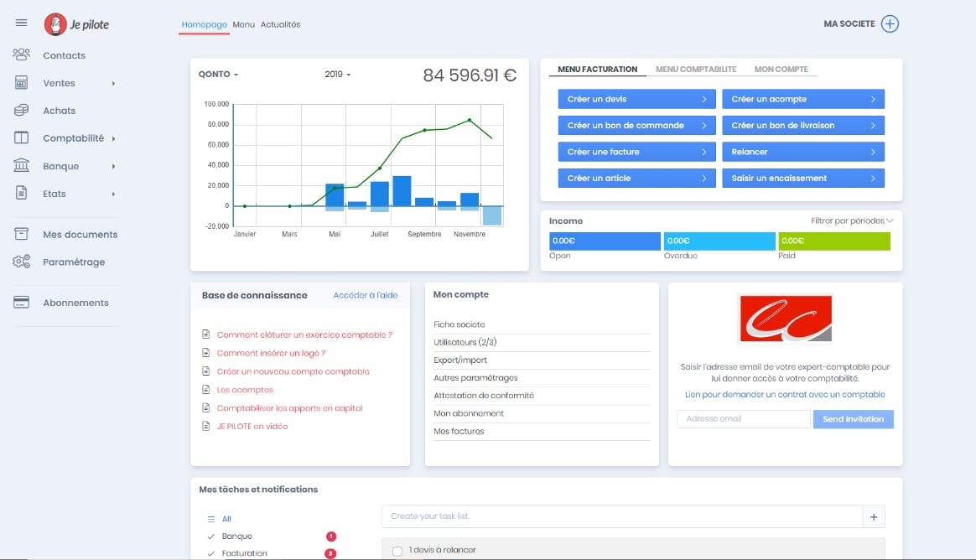Image resolution: width=976 pixels, height=560 pixels.
Task: Expand the Filtrer par périodes dropdown
Action: click(851, 221)
